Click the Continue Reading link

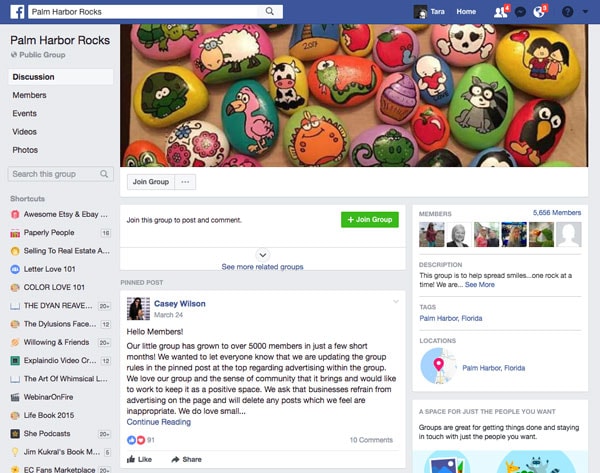[159, 422]
